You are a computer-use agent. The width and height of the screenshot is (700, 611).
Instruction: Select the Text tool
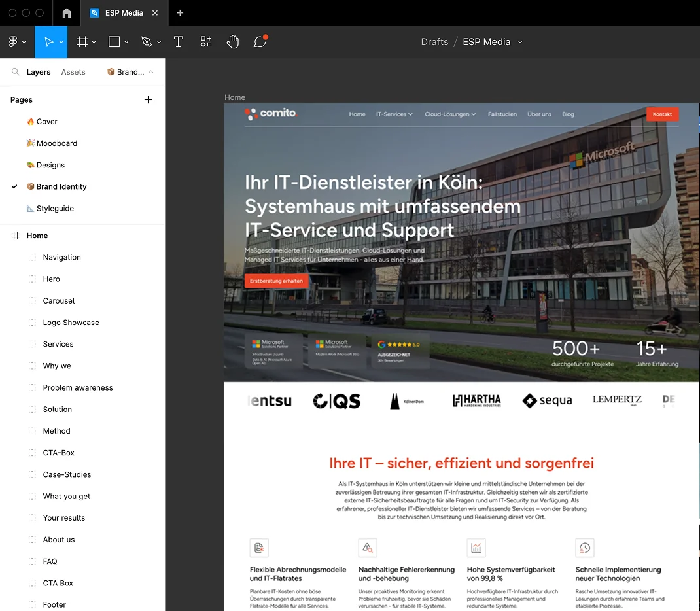coord(178,42)
